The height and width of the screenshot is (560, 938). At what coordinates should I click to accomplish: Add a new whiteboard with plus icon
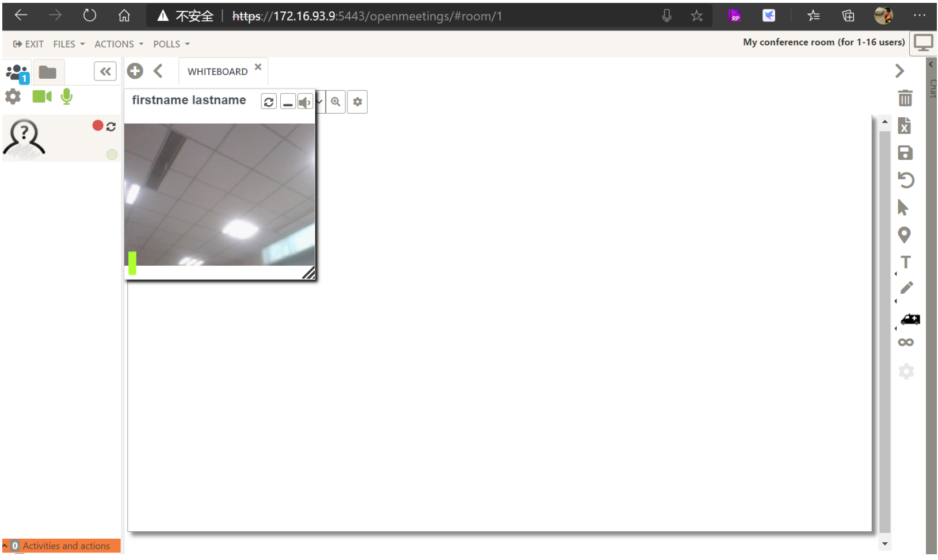pos(135,71)
